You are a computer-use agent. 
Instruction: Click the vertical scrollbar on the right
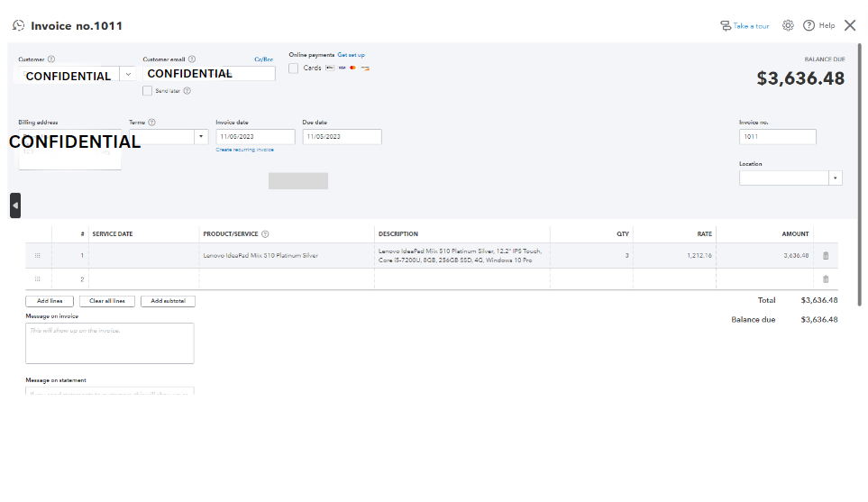click(x=859, y=174)
